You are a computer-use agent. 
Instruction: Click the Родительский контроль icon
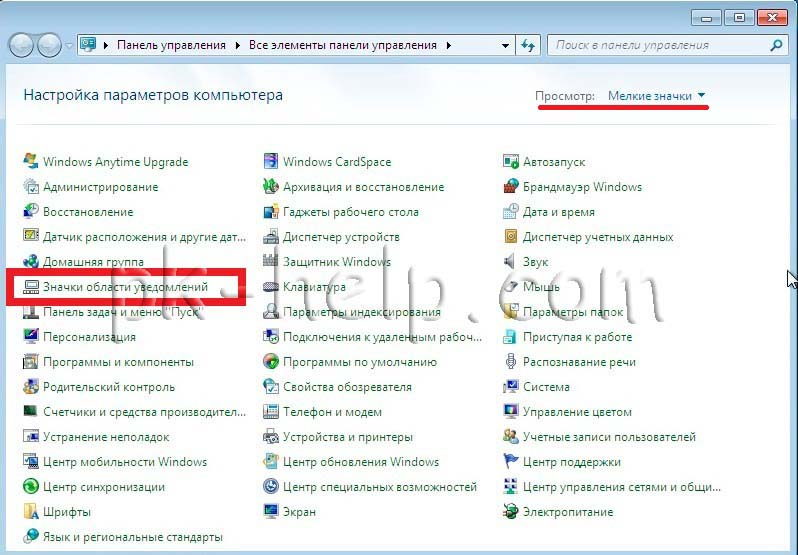(x=31, y=387)
